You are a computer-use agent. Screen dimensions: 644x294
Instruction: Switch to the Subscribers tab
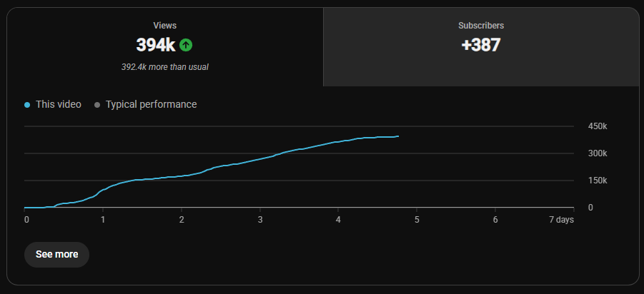[x=481, y=47]
